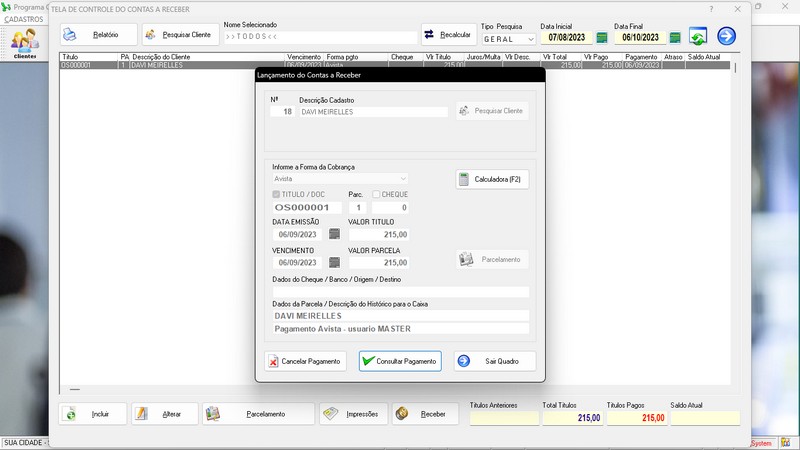
Task: Click the blue arrow exit icon at top right
Action: (727, 36)
